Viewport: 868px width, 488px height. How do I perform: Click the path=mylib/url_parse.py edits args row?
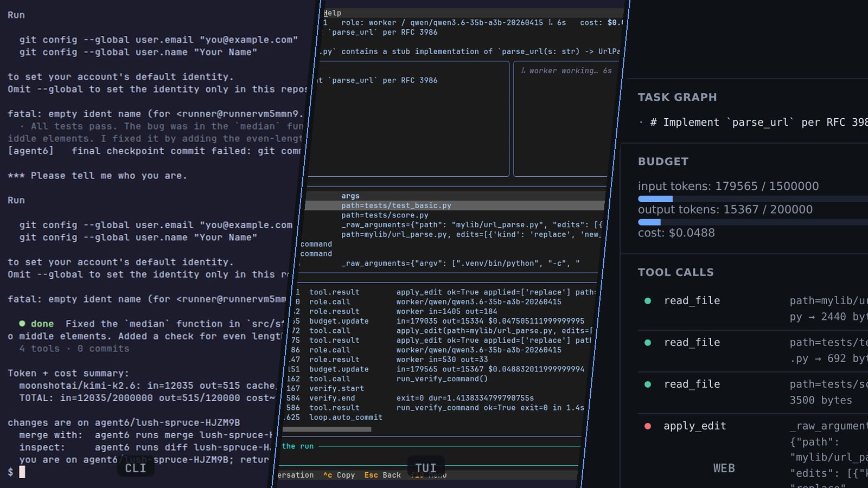coord(471,235)
